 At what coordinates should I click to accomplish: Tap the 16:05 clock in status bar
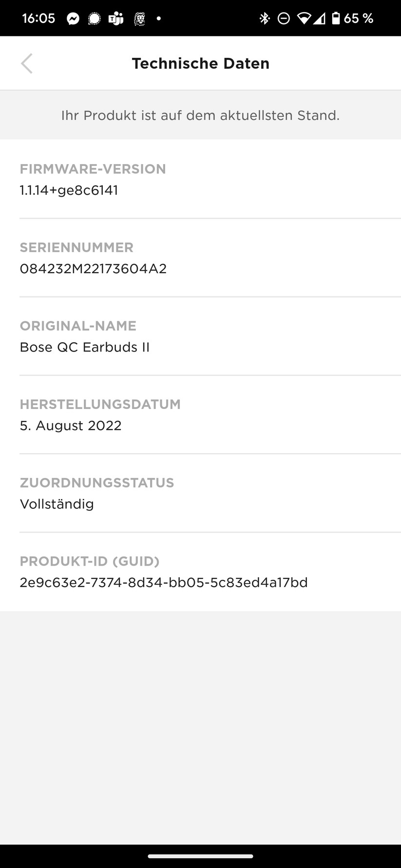pyautogui.click(x=38, y=19)
